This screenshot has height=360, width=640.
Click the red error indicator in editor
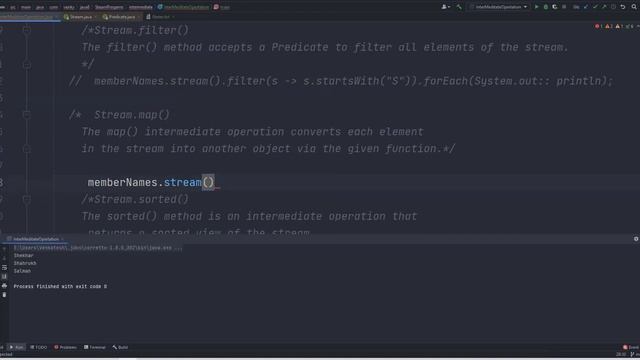(599, 26)
